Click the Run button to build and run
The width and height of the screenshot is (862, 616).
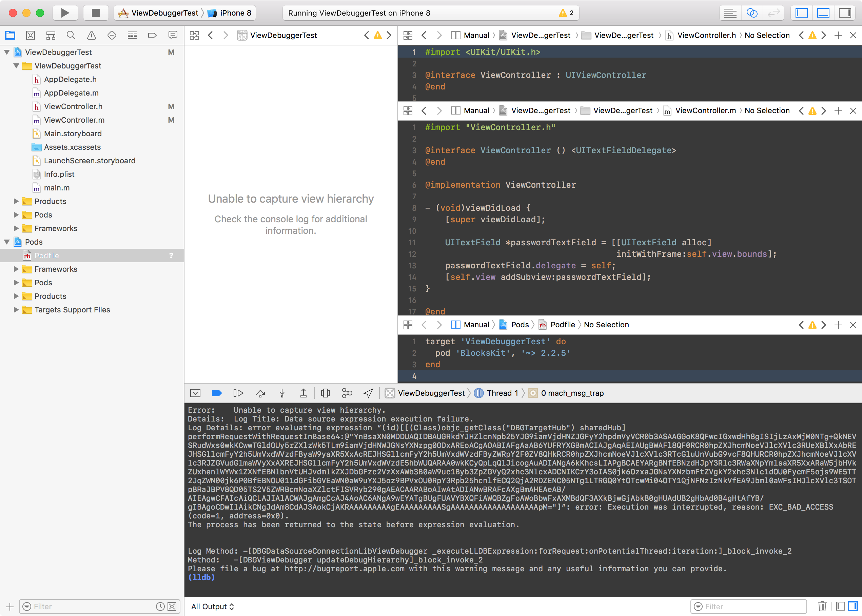[65, 13]
